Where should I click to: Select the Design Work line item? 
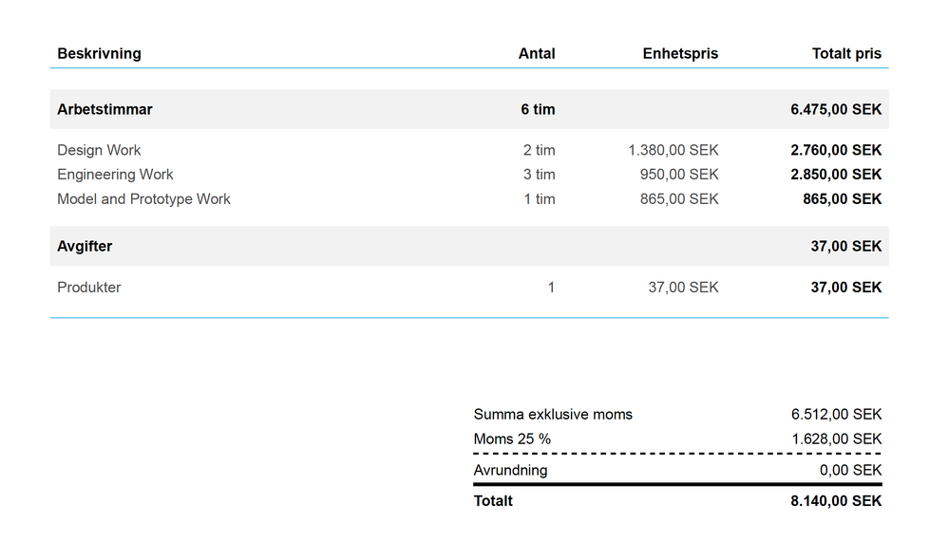469,150
